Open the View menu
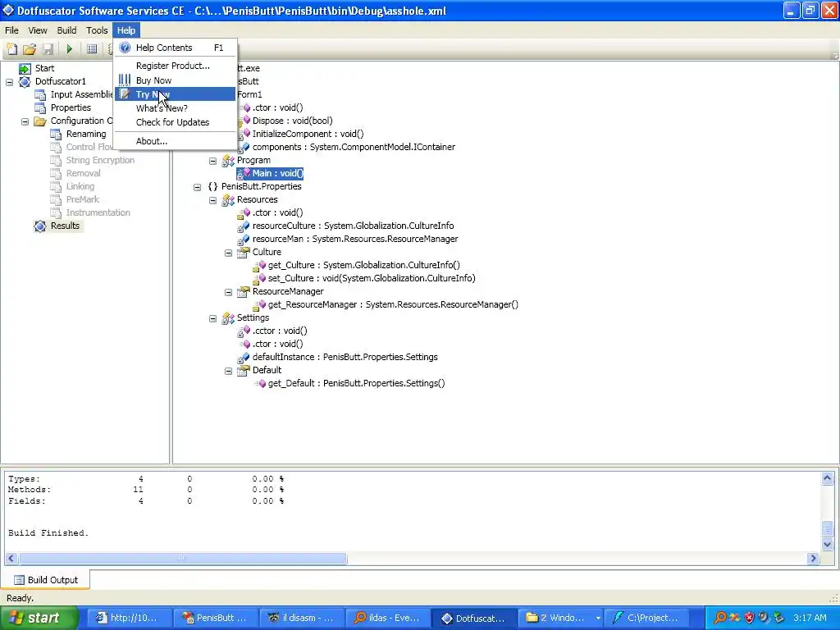Screen dimensions: 840x630 38,30
